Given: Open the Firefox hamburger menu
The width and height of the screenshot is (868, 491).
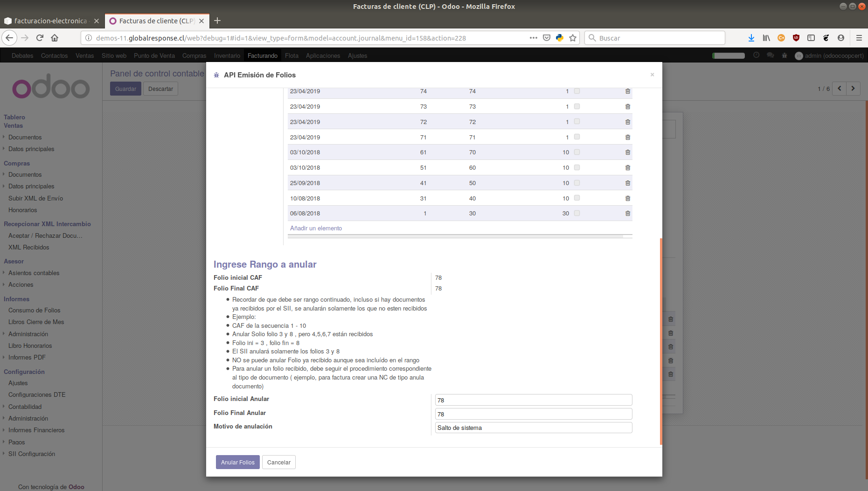Looking at the screenshot, I should [x=859, y=38].
